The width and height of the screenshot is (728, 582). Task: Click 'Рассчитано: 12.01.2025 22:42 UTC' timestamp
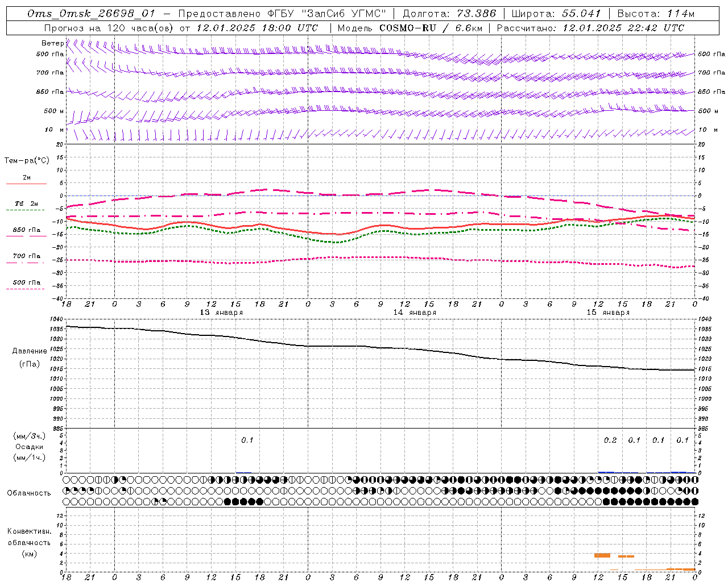pyautogui.click(x=590, y=28)
